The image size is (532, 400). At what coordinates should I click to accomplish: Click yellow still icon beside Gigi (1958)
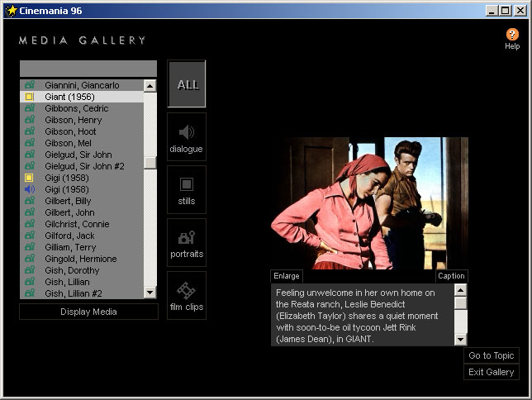coord(29,178)
